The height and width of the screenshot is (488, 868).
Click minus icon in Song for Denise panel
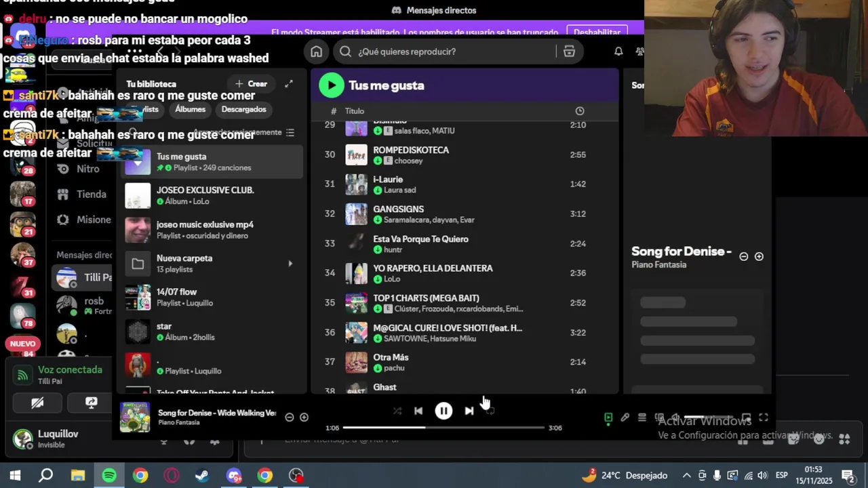744,257
